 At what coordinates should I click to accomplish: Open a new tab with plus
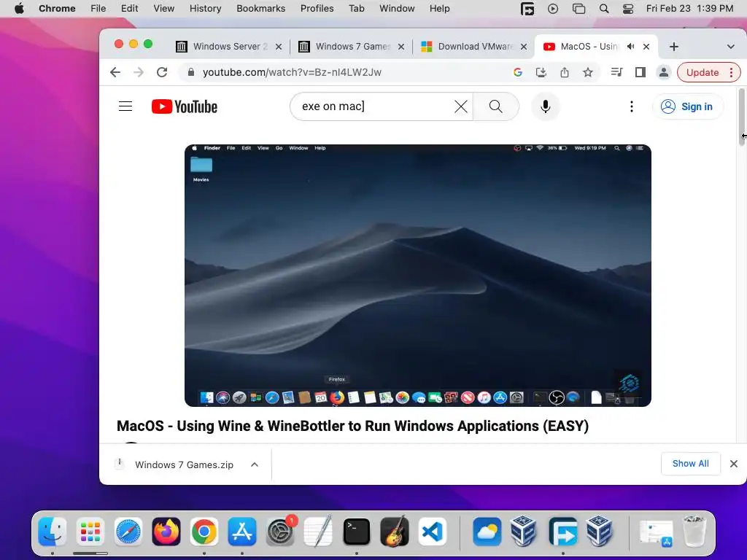[673, 47]
